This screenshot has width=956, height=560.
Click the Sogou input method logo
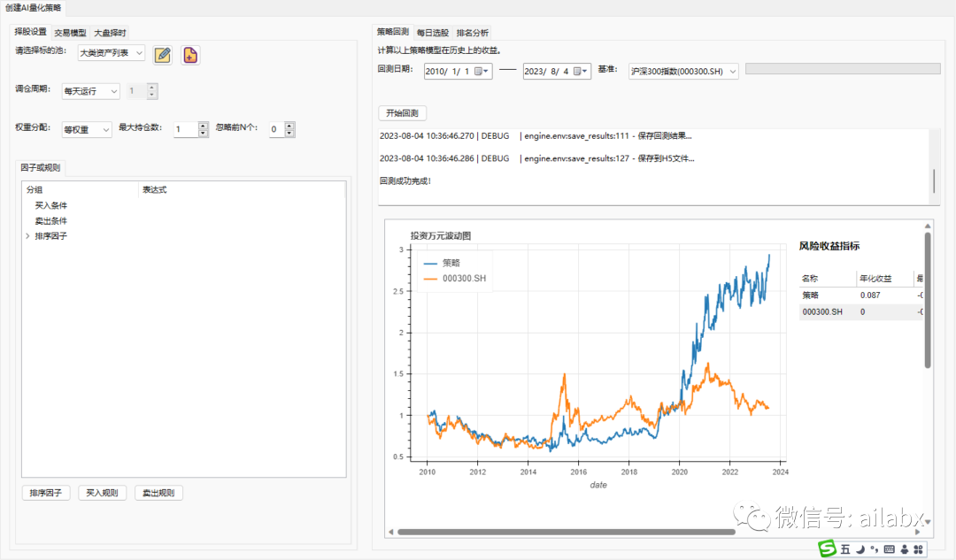pos(827,549)
